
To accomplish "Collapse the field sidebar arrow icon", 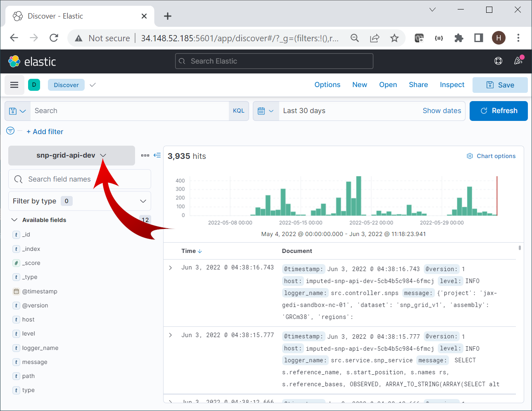I will pos(157,155).
